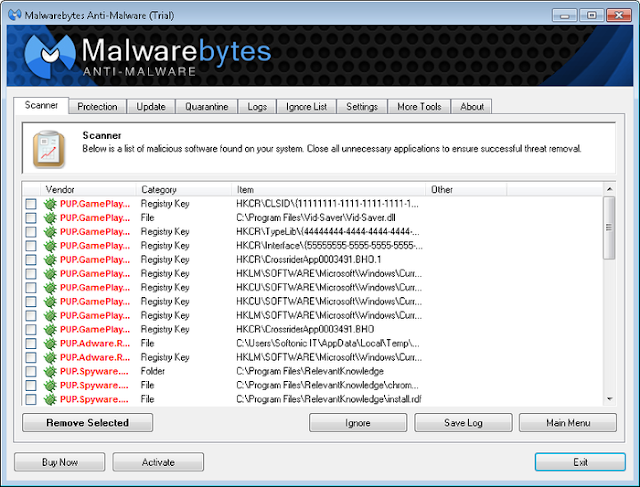Click the list scroll up arrow
Image resolution: width=640 pixels, height=487 pixels.
pos(609,189)
